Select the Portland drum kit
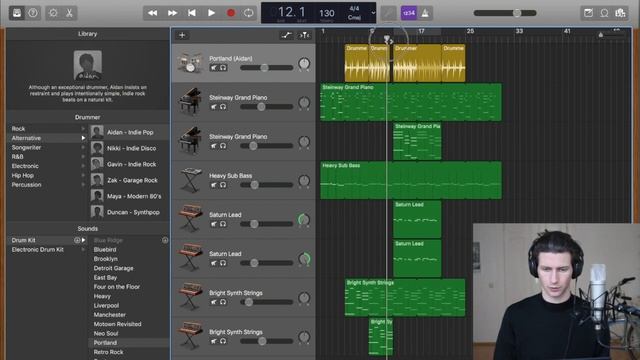The height and width of the screenshot is (360, 640). coord(105,342)
